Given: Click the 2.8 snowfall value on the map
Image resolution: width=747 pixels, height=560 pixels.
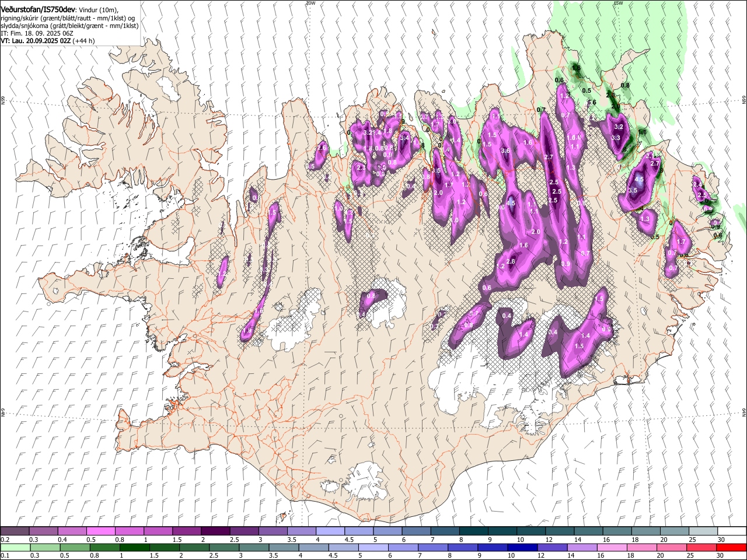Looking at the screenshot, I should coord(511,261).
